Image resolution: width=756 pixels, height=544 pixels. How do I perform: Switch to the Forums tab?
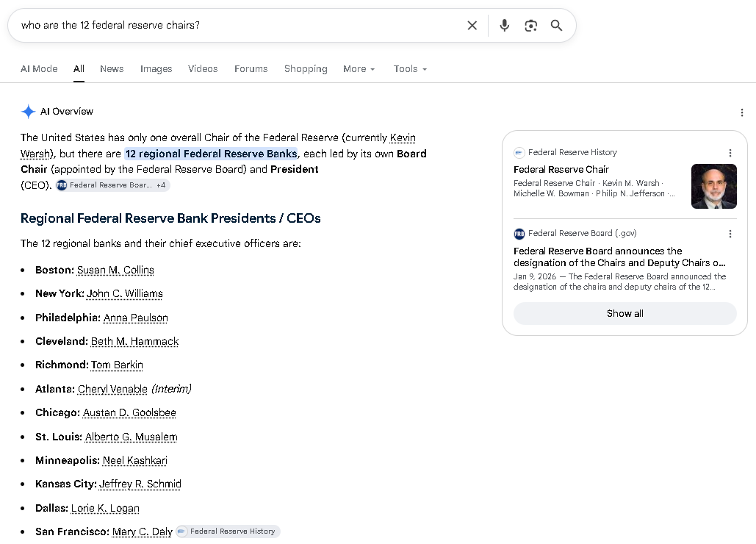pyautogui.click(x=251, y=69)
